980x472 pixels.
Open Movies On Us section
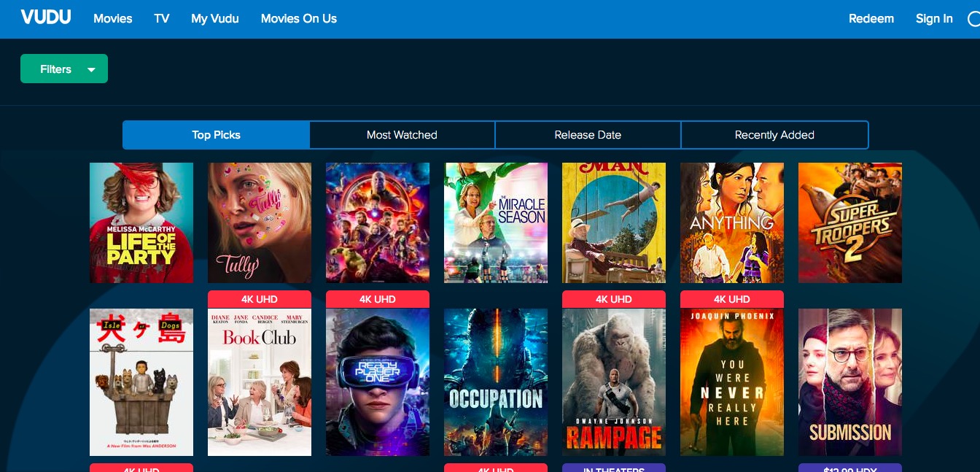[x=299, y=19]
